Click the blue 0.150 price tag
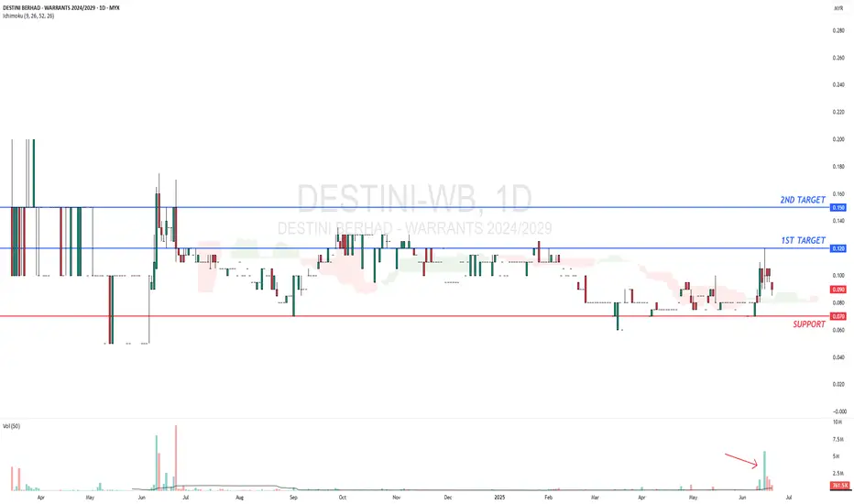The width and height of the screenshot is (854, 504). coord(838,208)
